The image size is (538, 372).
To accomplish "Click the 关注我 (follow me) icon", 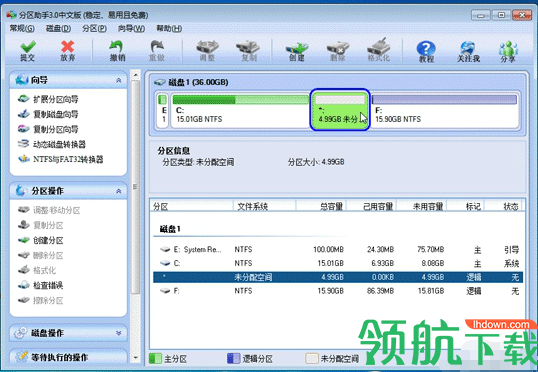I will (468, 51).
